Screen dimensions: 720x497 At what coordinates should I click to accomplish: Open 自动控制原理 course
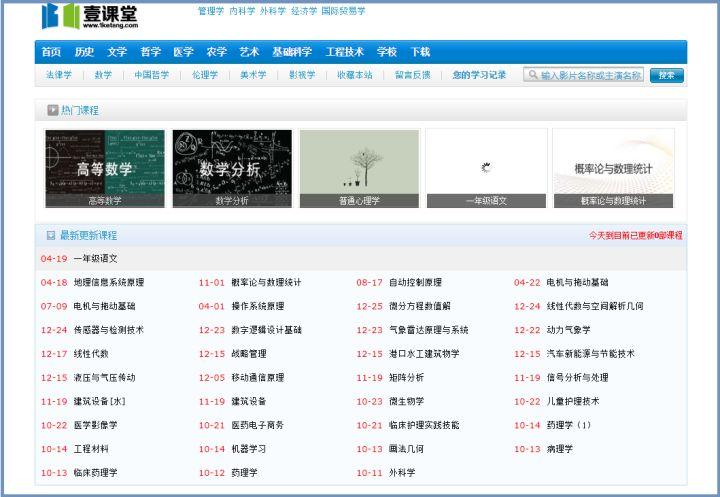pyautogui.click(x=415, y=282)
